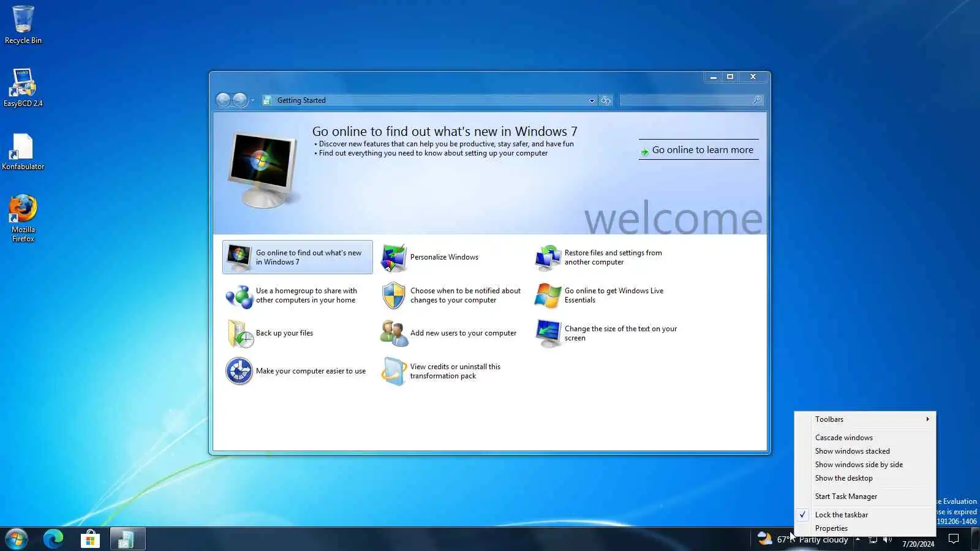
Task: Go forward in the Getting Started window
Action: point(240,100)
